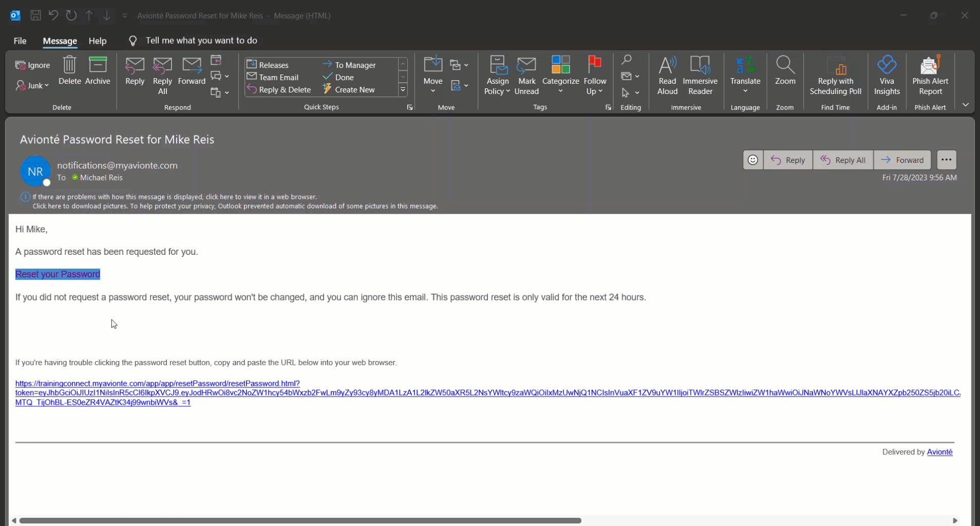Image resolution: width=980 pixels, height=526 pixels.
Task: Click Reply All button in the message header
Action: click(x=843, y=160)
